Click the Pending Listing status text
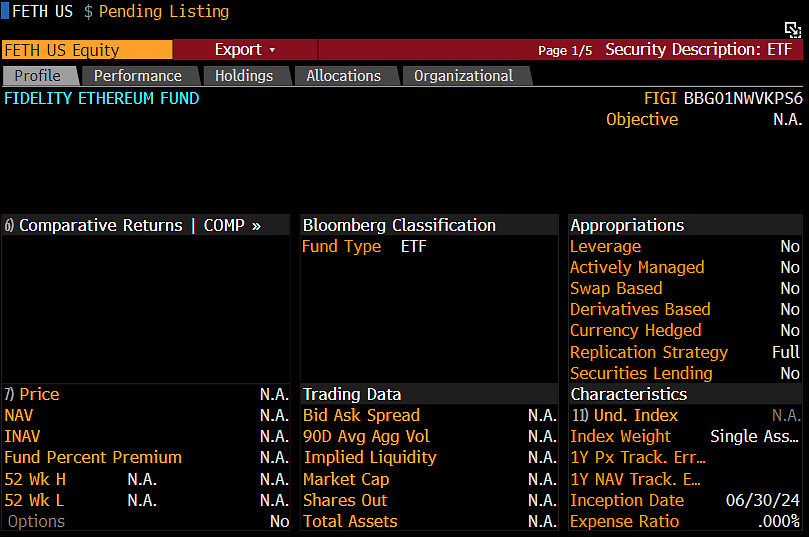Screen dimensions: 809x537 (x=164, y=11)
